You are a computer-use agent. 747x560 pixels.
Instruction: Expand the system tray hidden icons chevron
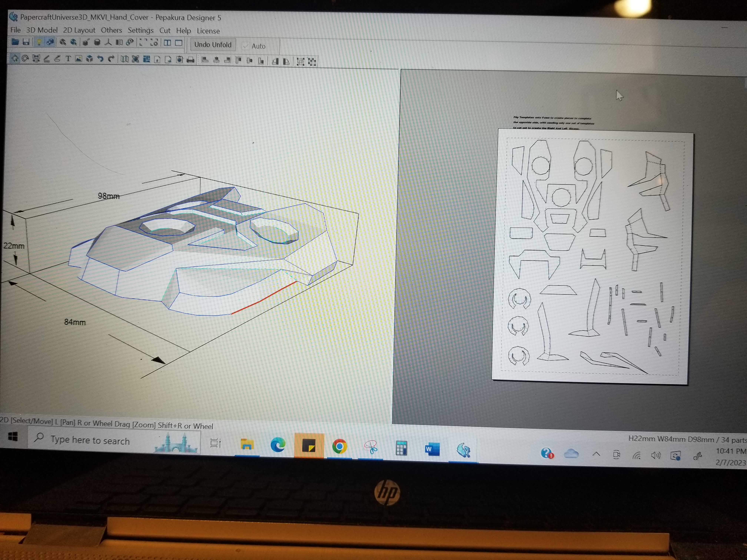(x=596, y=454)
